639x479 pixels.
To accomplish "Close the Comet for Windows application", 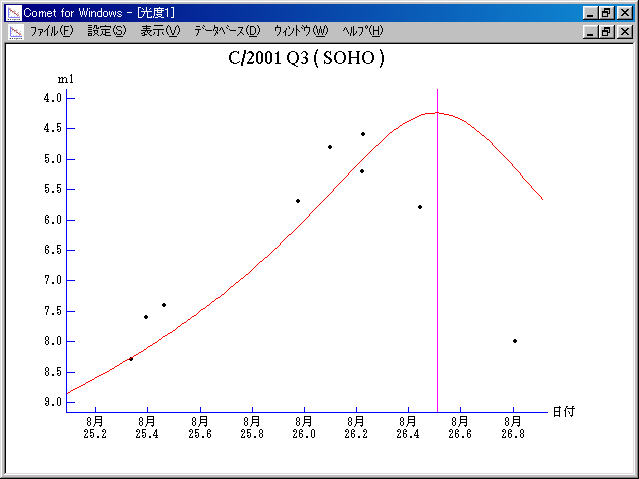I will [625, 12].
